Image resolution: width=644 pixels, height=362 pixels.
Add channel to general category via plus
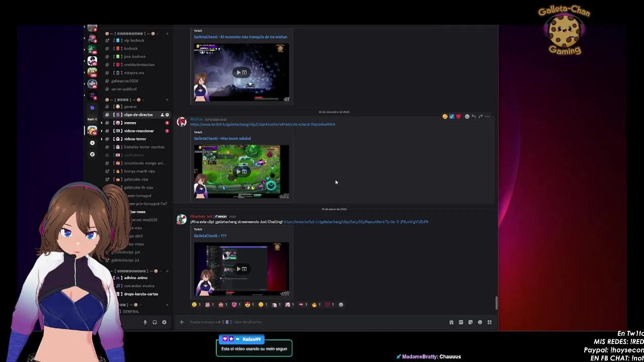[167, 100]
